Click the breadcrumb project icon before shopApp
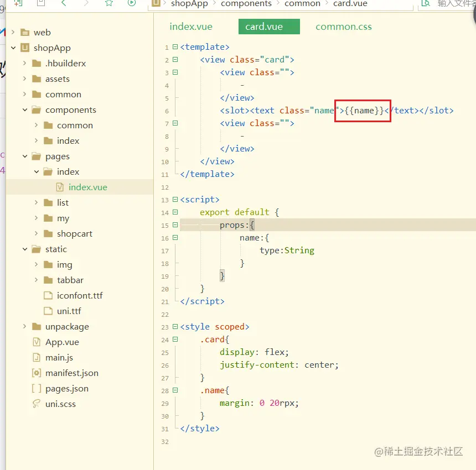 156,3
